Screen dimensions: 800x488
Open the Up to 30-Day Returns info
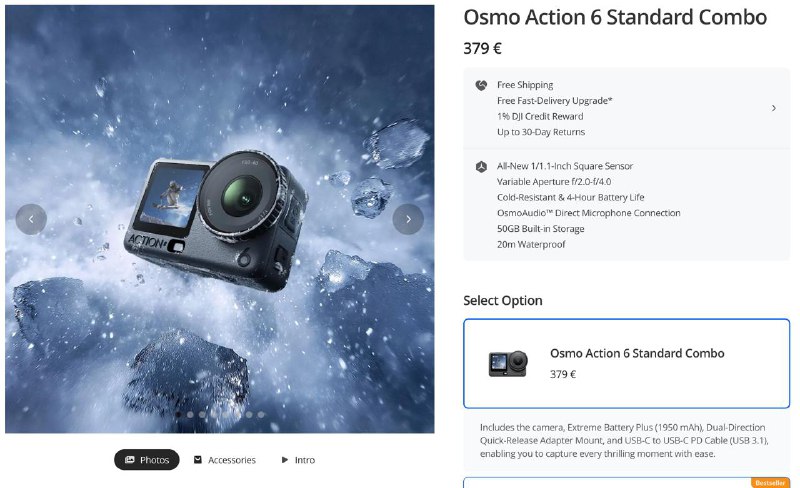pos(540,132)
